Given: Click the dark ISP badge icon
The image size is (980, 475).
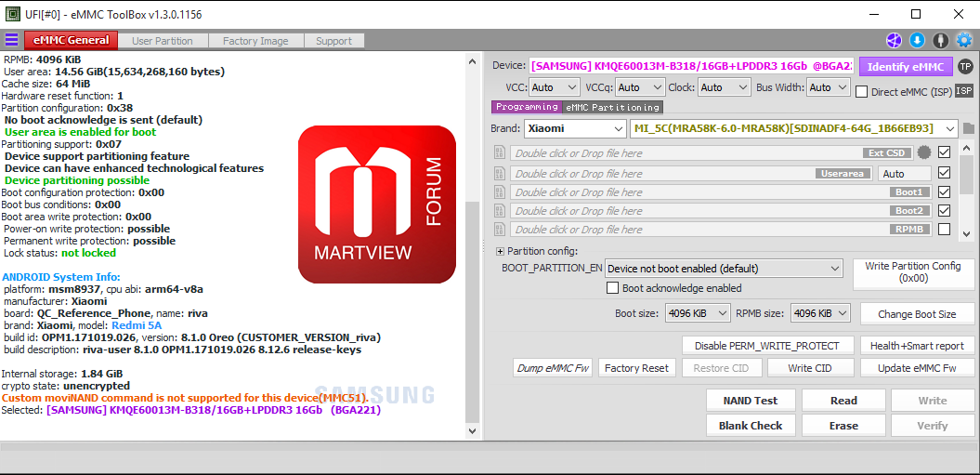Looking at the screenshot, I should click(964, 91).
